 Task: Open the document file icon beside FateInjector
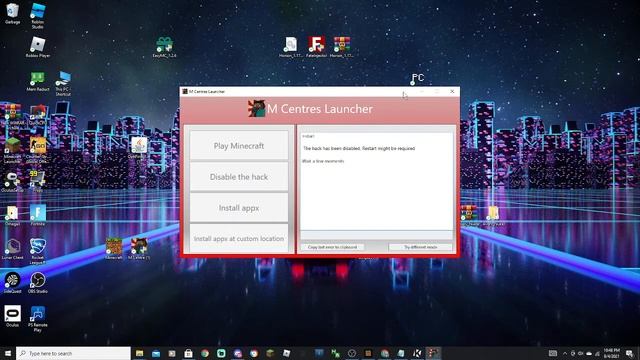tap(291, 47)
